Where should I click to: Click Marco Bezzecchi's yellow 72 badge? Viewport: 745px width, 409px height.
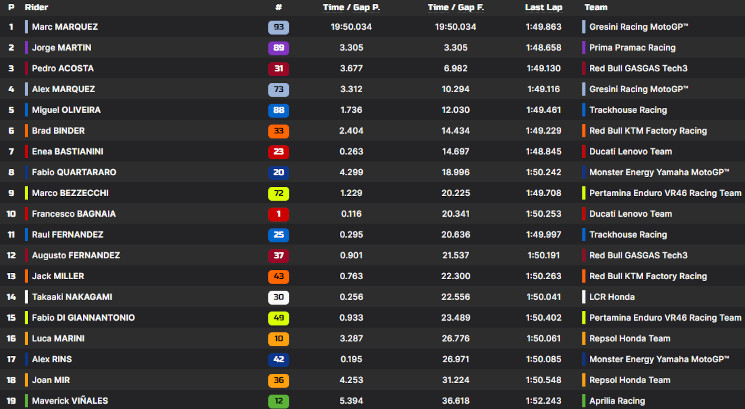coord(278,193)
